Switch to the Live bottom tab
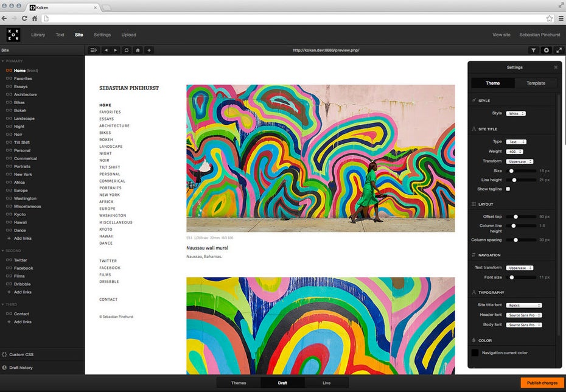566x392 pixels. [326, 383]
